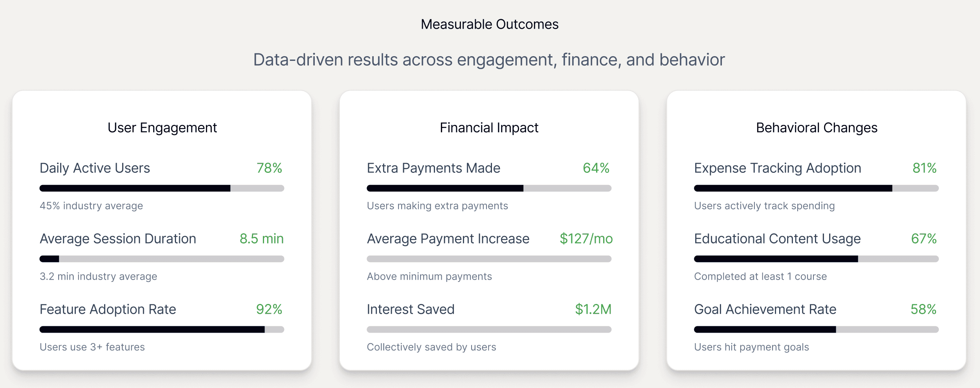Click the Average Payment Increase label
The image size is (980, 388).
[x=448, y=239]
